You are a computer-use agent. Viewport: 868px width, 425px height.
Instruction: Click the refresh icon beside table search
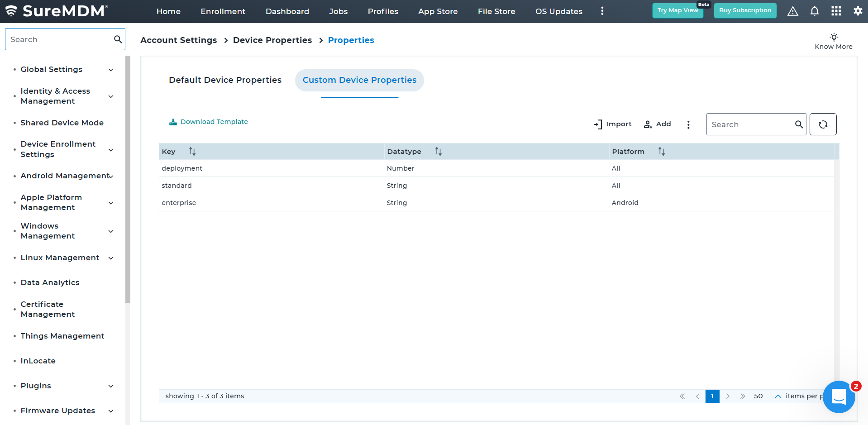coord(823,124)
